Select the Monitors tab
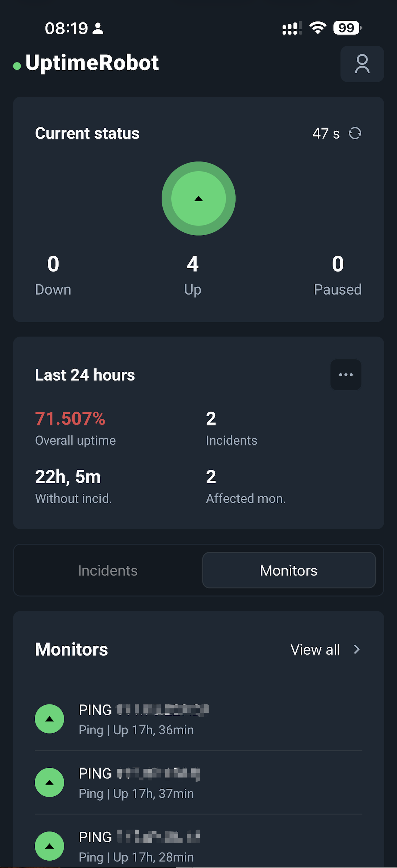 289,570
